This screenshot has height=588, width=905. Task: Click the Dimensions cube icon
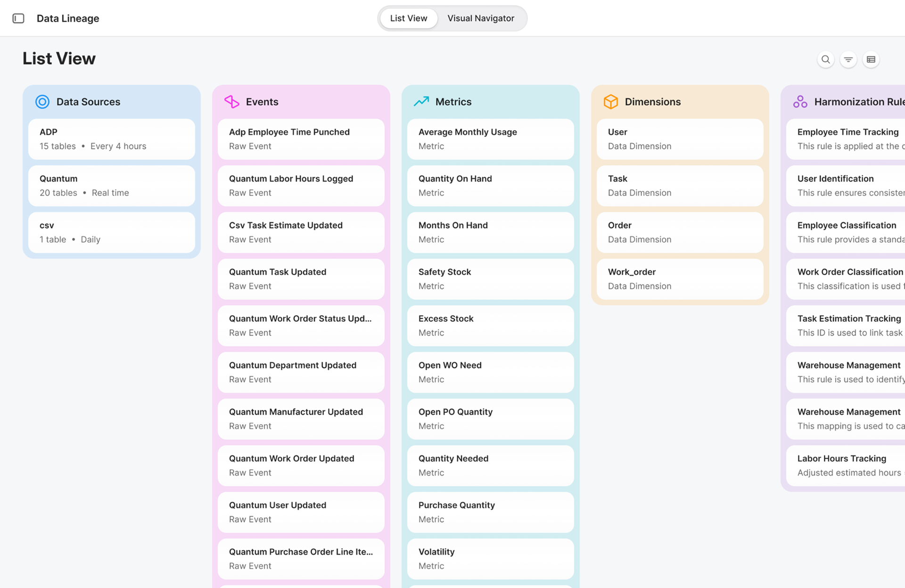tap(611, 102)
